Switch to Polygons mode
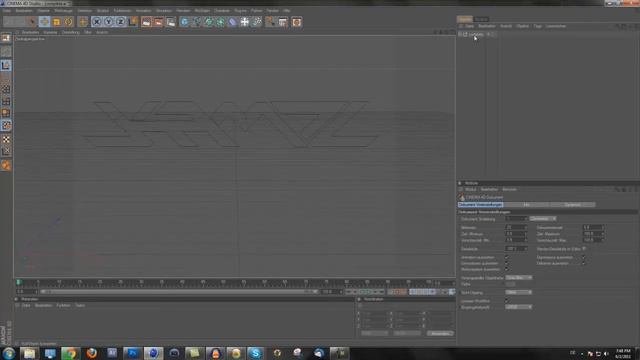The height and width of the screenshot is (360, 640). (6, 113)
